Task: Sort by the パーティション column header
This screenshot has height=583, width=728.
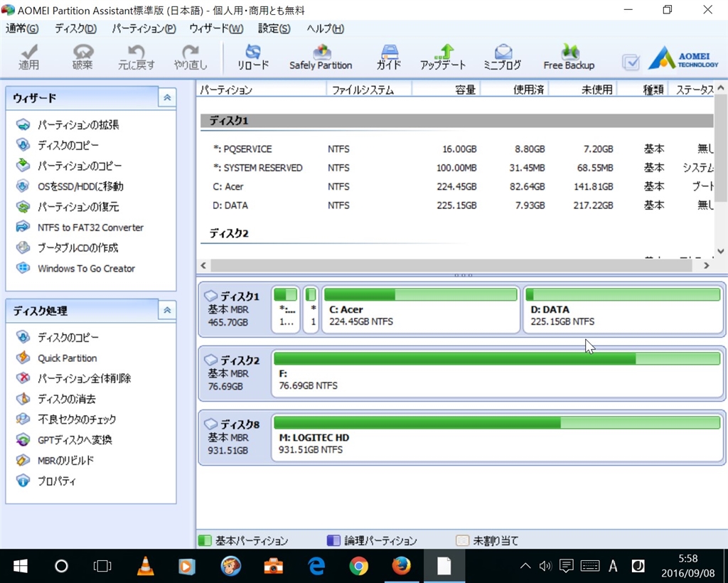Action: tap(262, 90)
